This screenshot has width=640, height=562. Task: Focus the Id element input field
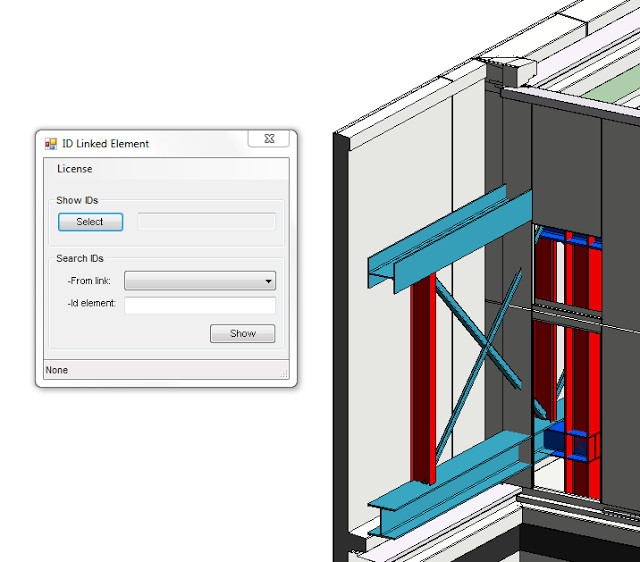coord(200,306)
